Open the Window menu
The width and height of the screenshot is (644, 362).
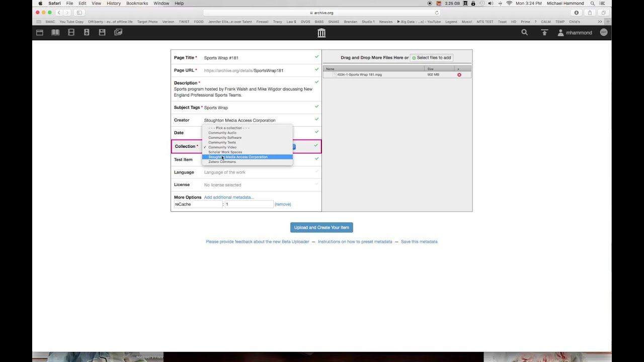tap(161, 4)
